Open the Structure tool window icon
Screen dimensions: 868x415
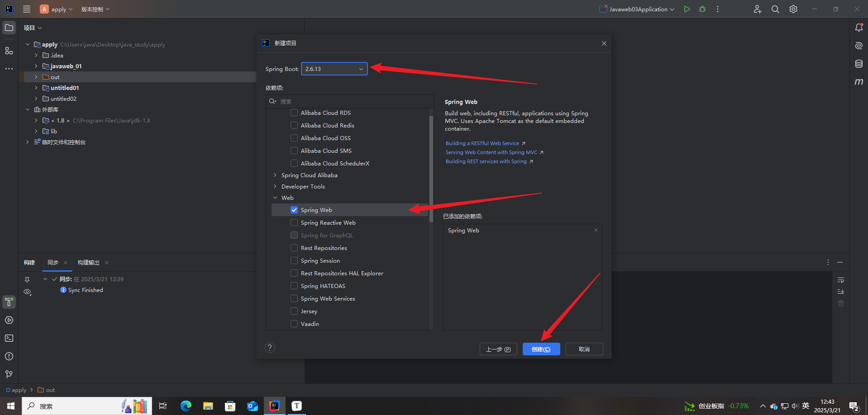click(x=9, y=51)
